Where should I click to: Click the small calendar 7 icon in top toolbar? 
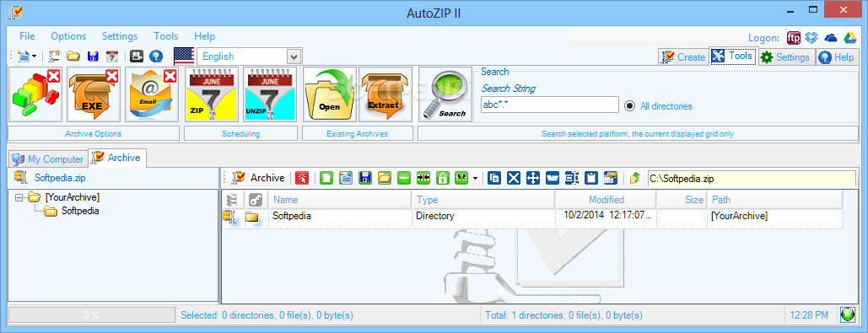(112, 56)
